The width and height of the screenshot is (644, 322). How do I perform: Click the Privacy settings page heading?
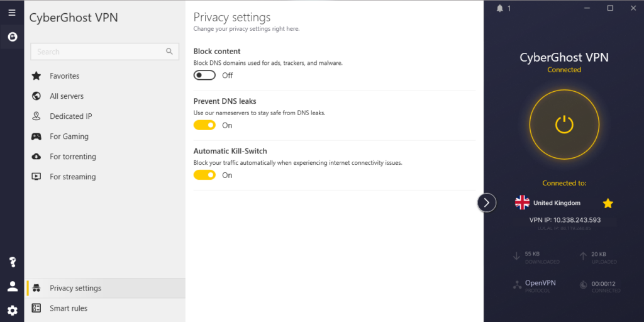[x=231, y=17]
